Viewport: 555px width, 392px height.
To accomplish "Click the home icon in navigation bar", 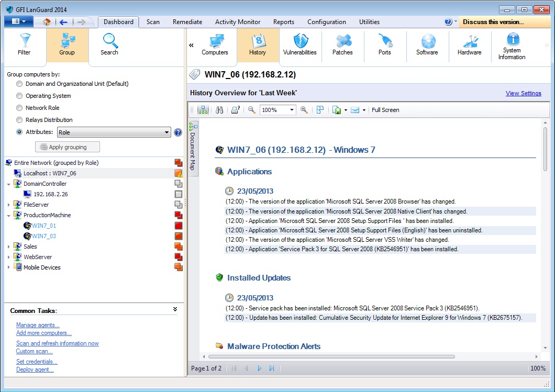I will [x=47, y=22].
